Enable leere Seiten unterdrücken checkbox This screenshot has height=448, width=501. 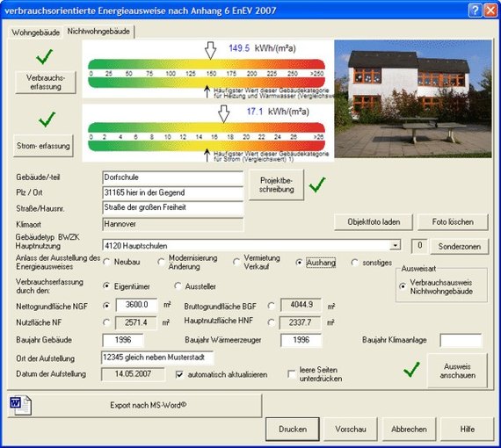[x=292, y=374]
